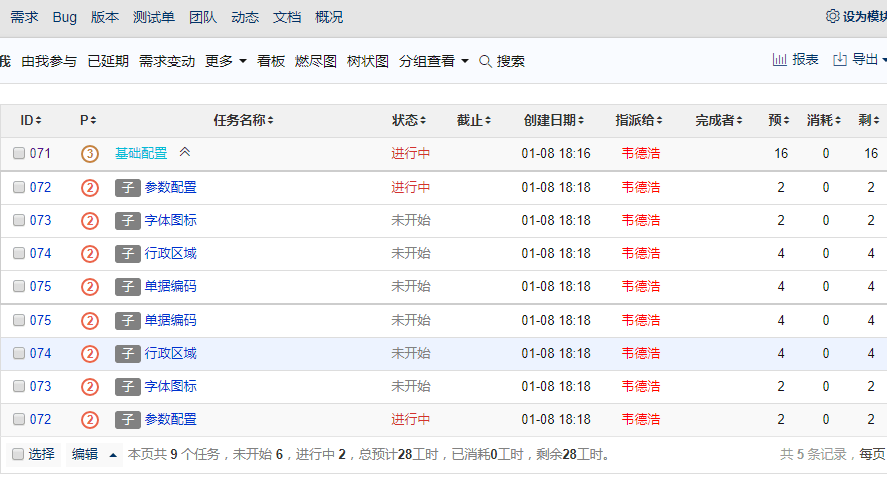Sort tasks by the 状态 column header
The image size is (887, 499).
[x=405, y=121]
